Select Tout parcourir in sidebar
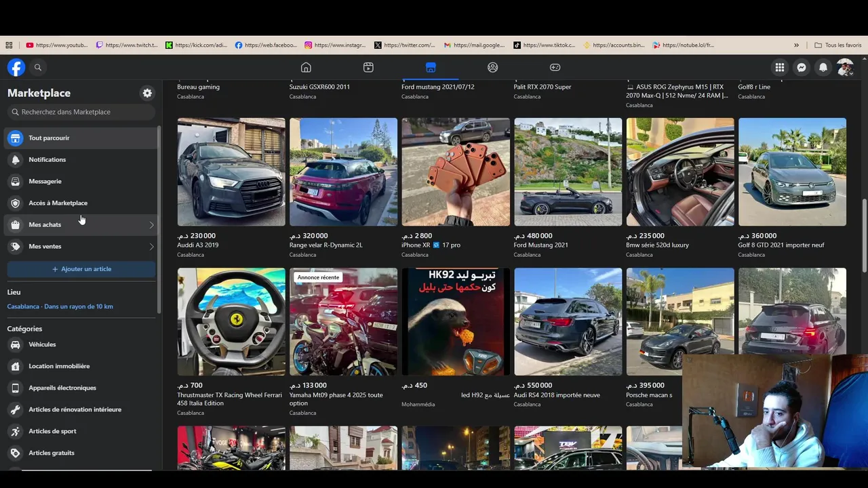 [81, 138]
